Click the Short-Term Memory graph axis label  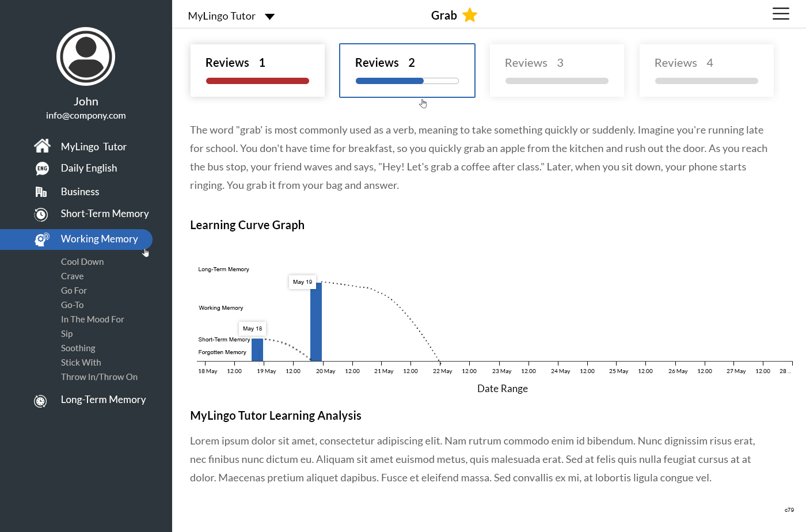coord(224,340)
